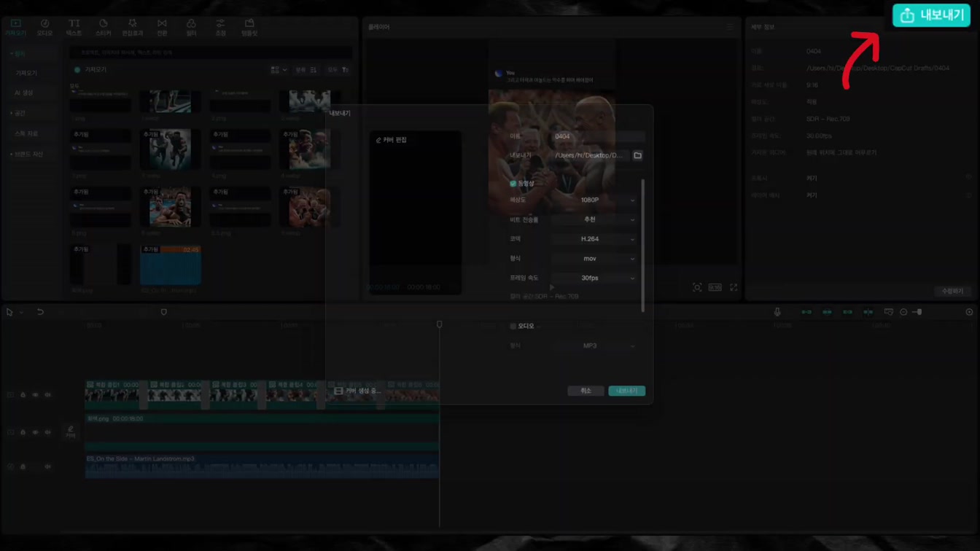Open the video 형식 dropdown showing mov
Viewport: 980px width, 551px height.
tap(594, 259)
